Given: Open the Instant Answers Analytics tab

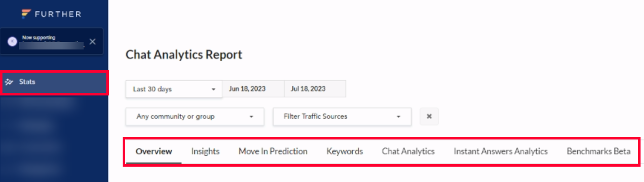Looking at the screenshot, I should tap(501, 151).
